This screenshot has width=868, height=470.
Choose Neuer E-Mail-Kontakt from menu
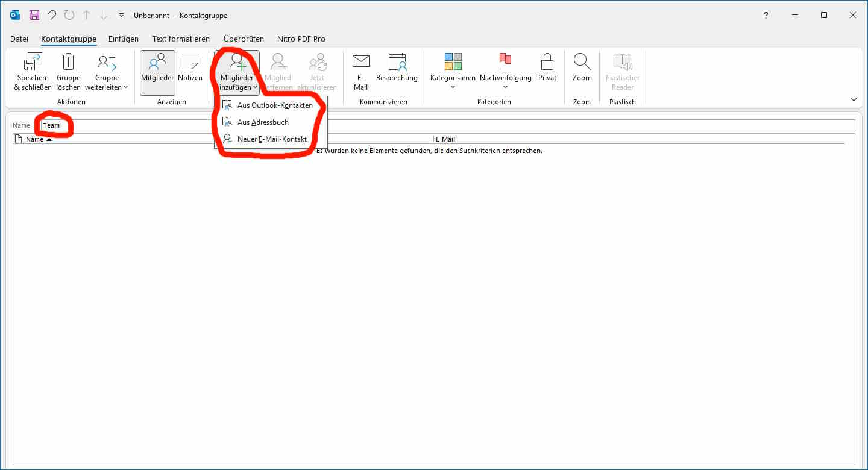pos(272,139)
